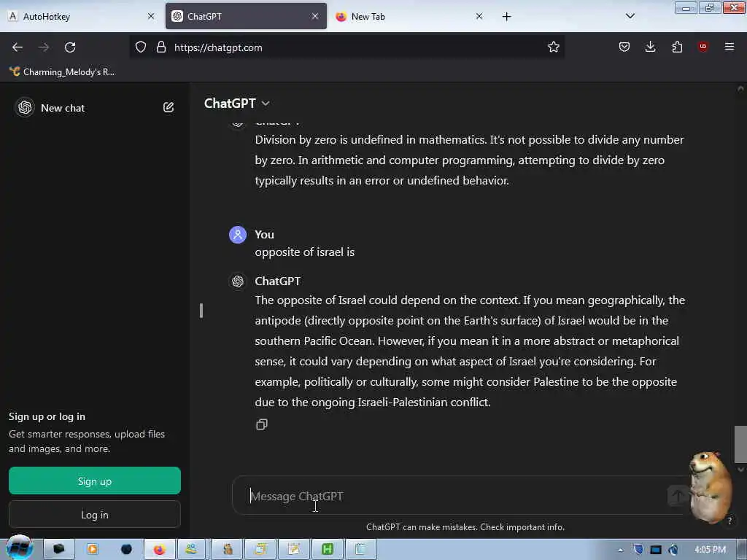Click the chat vertical scrollbar thumb
Viewport: 747px width, 560px height.
pyautogui.click(x=740, y=444)
